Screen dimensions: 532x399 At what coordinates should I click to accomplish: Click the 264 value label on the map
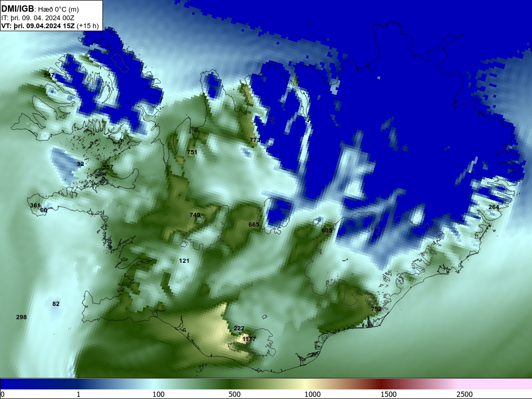(494, 207)
